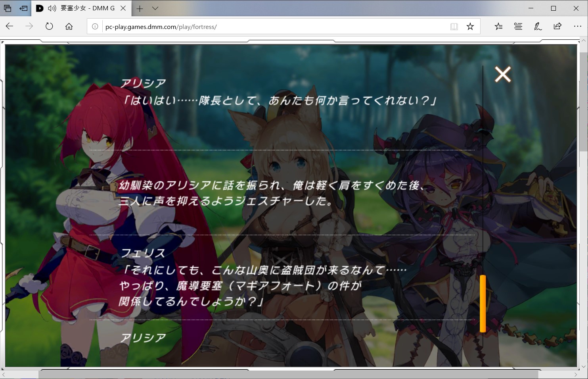
Task: Click the line starting 幼馴染のアリシアに
Action: click(272, 185)
